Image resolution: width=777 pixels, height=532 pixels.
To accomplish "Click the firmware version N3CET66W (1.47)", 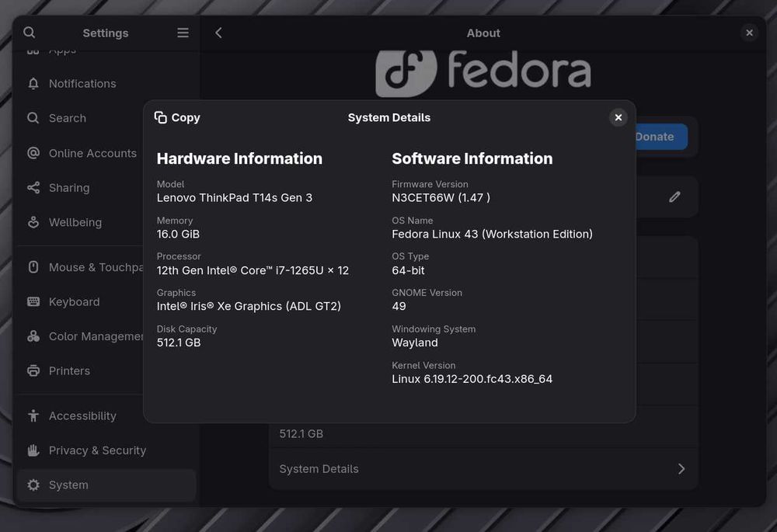I will coord(441,197).
